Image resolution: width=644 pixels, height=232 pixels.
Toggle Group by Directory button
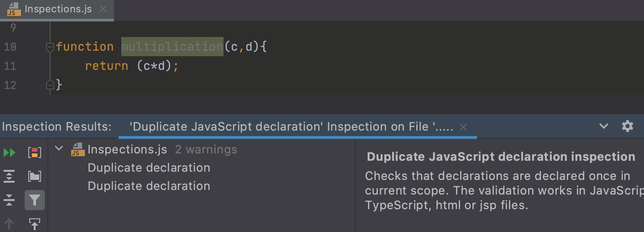(35, 176)
